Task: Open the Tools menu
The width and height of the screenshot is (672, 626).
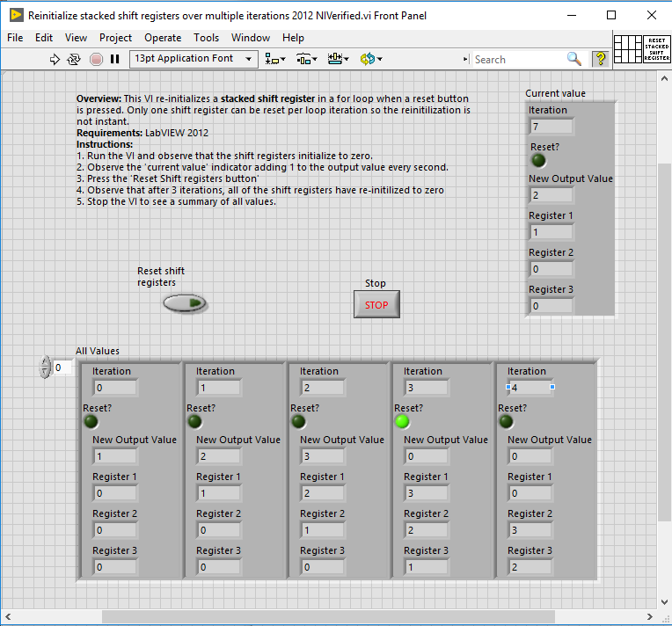Action: 206,38
